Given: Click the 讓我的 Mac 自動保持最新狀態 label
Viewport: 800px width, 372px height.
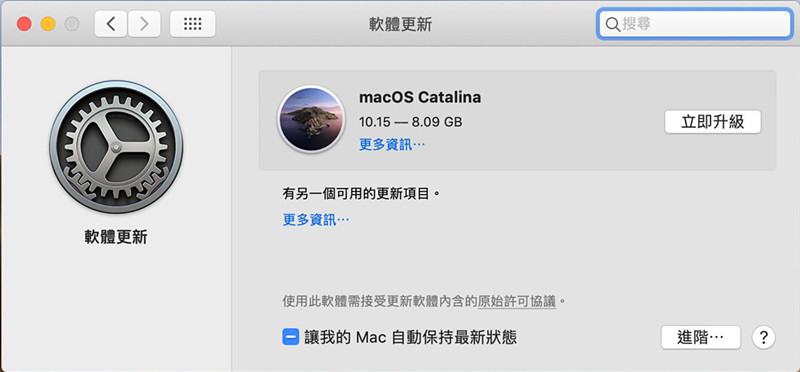Looking at the screenshot, I should click(411, 337).
